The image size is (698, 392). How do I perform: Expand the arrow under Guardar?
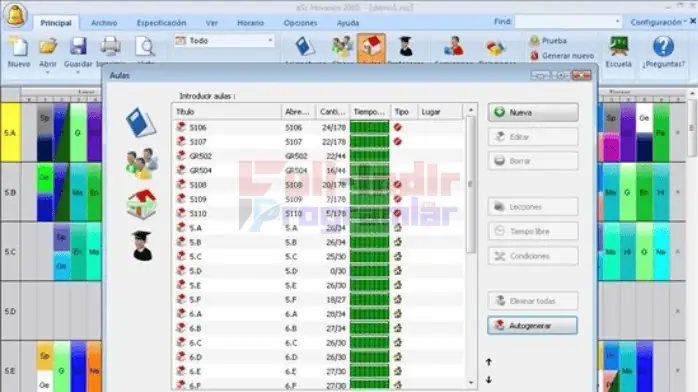[78, 72]
